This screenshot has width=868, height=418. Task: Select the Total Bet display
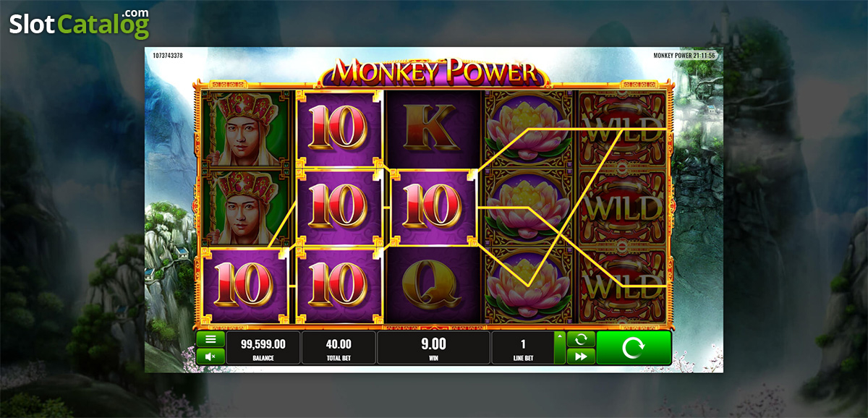[x=339, y=348]
